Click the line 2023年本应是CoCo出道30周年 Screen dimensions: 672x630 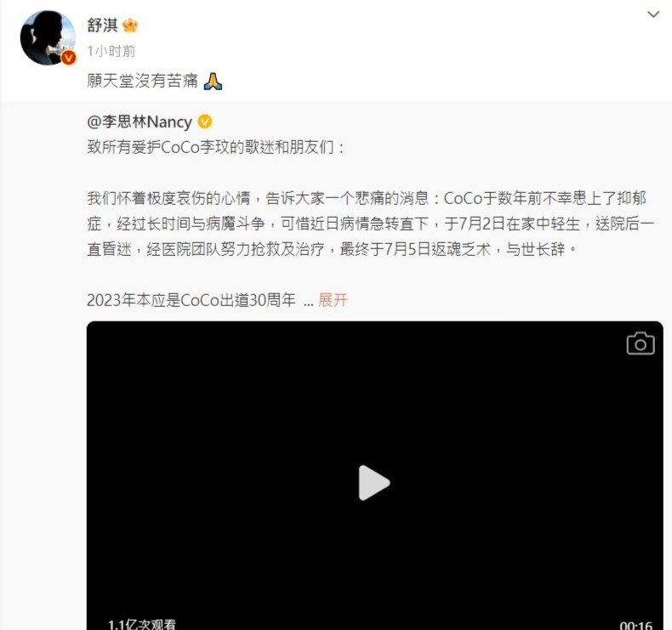click(x=191, y=300)
